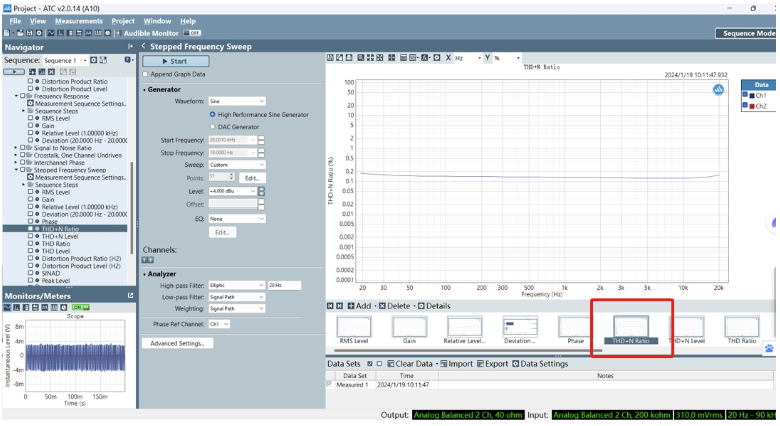Click the blue graph icon in plot corner
780x426 pixels.
point(718,91)
